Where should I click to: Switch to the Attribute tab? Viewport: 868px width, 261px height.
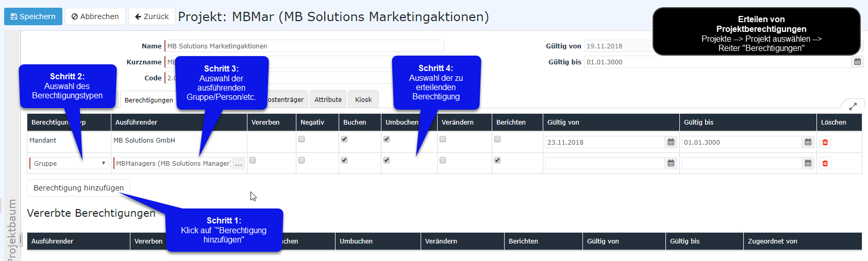pyautogui.click(x=328, y=99)
